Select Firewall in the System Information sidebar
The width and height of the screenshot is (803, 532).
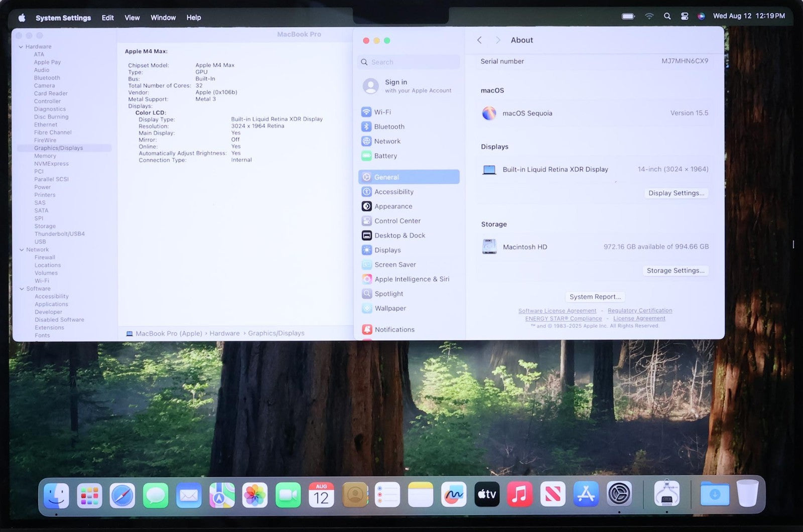45,257
